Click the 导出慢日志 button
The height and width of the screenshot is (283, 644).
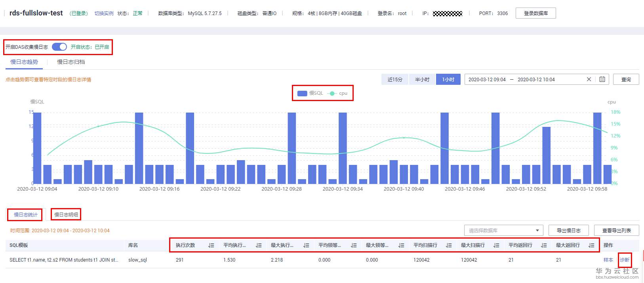[x=569, y=230]
